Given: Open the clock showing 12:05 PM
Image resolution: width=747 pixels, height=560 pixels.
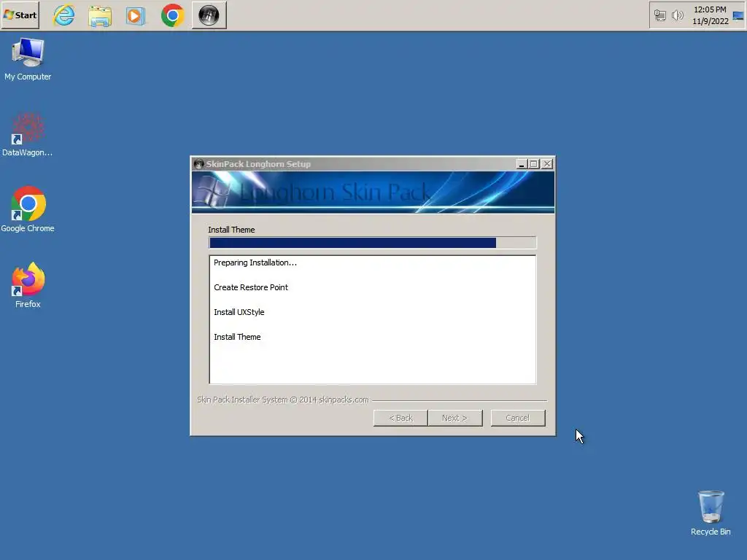Looking at the screenshot, I should (710, 9).
